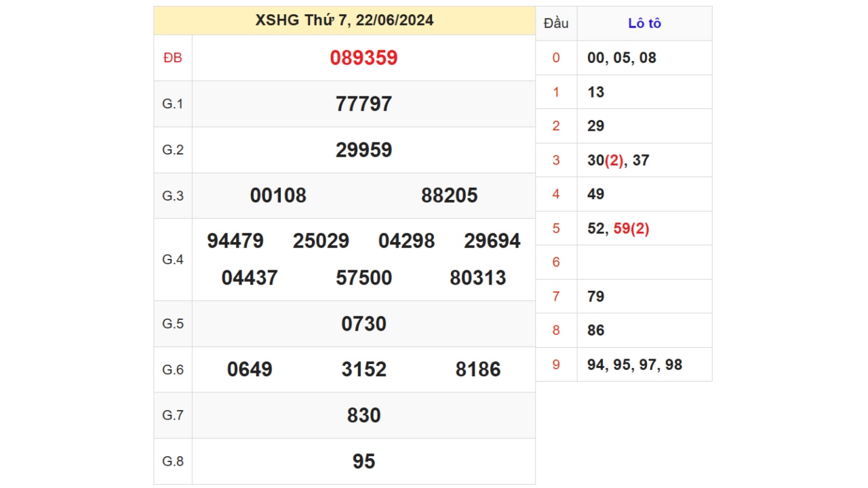
Task: Click the G.8 row label
Action: [173, 462]
